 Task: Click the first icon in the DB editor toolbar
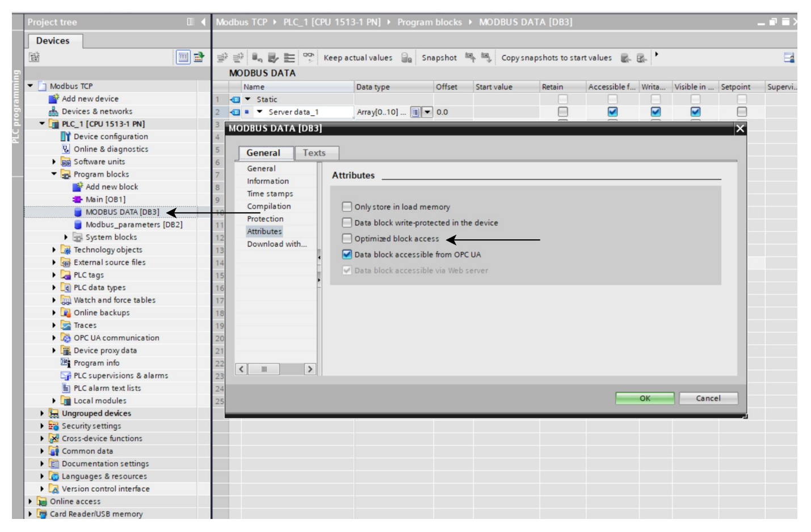[222, 57]
